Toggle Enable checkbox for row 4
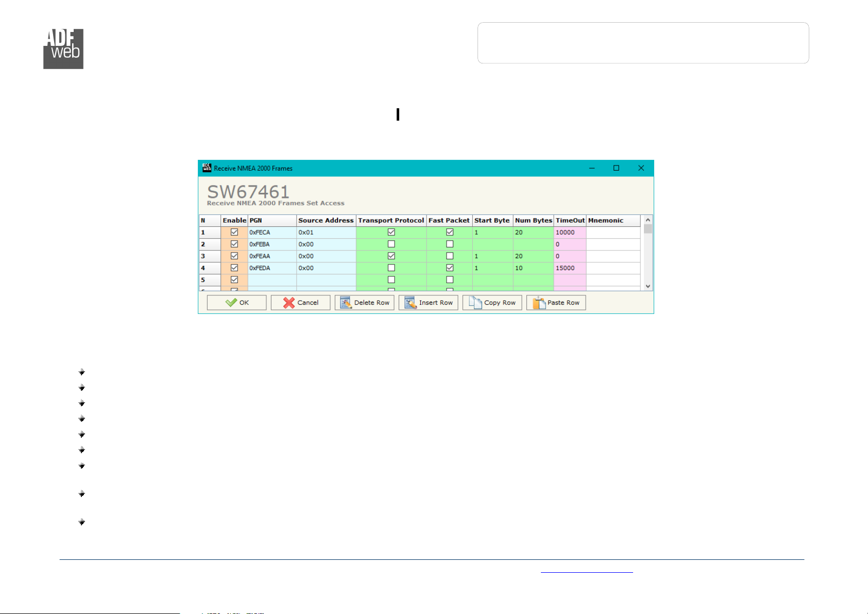 point(234,268)
